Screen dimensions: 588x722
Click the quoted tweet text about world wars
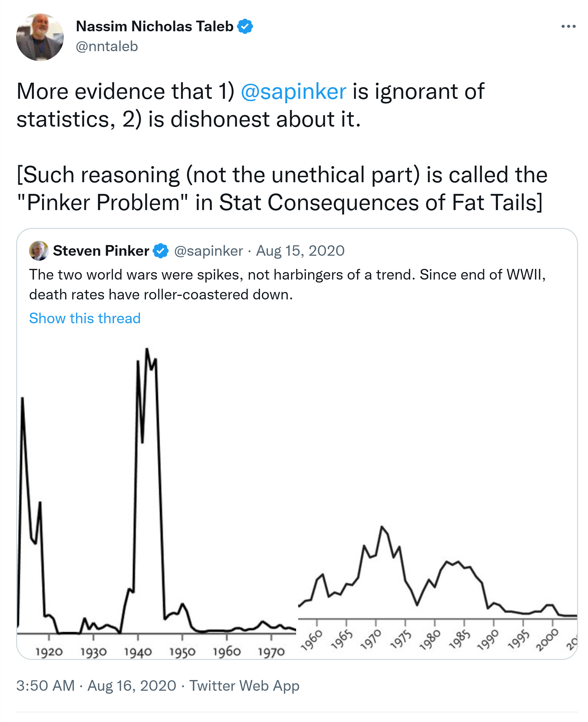287,284
